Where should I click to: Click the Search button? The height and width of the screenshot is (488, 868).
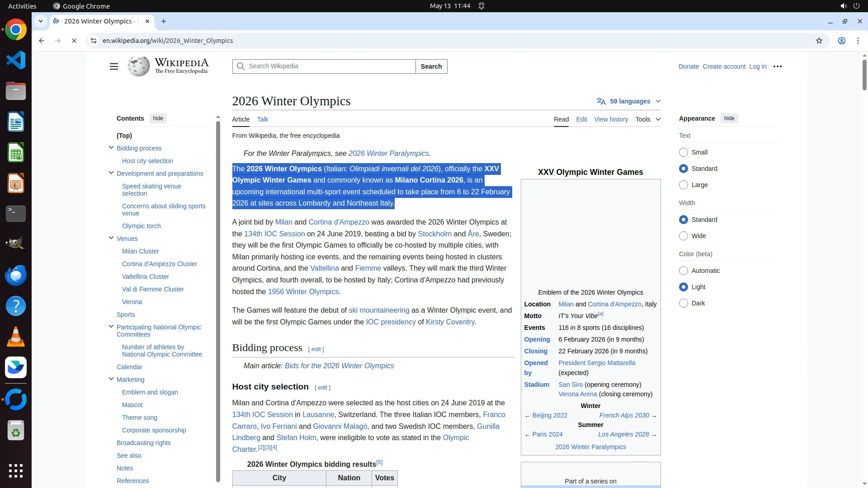[x=431, y=66]
